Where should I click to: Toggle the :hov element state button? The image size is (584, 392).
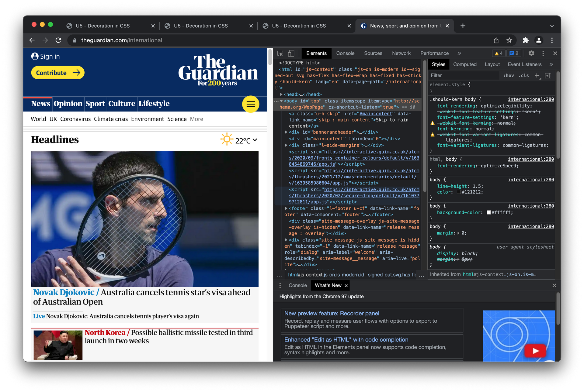[508, 76]
